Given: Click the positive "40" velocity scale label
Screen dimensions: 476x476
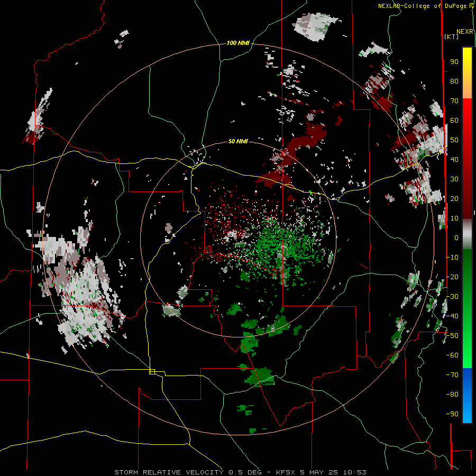Looking at the screenshot, I should point(454,159).
